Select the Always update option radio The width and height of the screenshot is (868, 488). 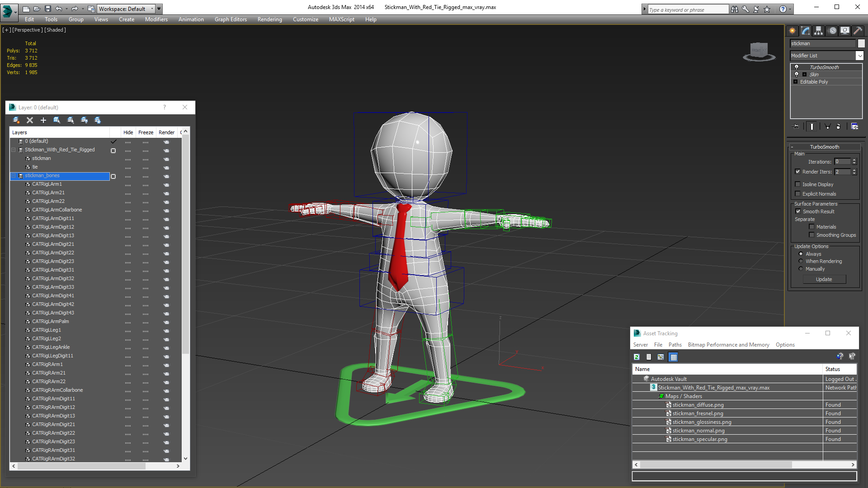tap(801, 254)
